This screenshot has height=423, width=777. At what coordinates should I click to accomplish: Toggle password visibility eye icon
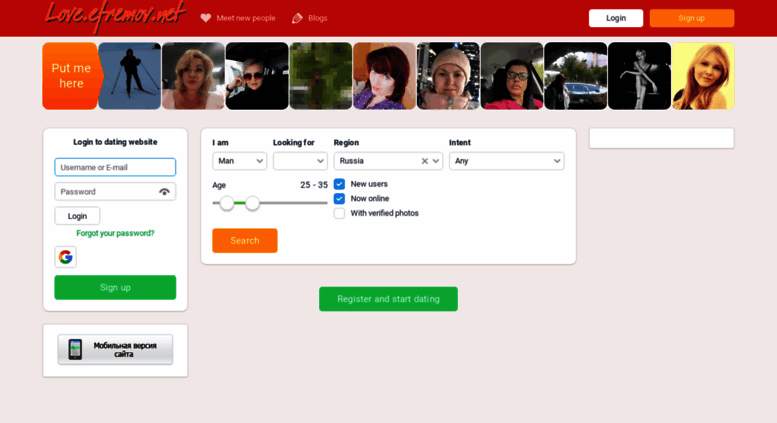pos(164,192)
